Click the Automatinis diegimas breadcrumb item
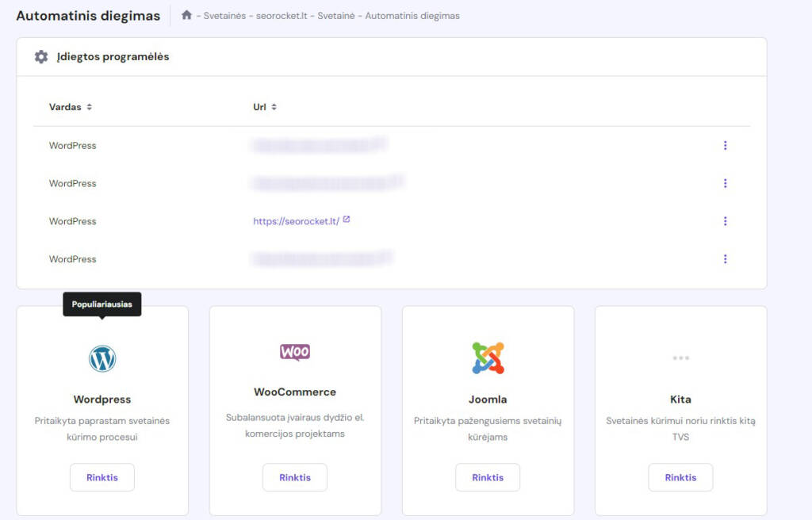This screenshot has height=520, width=812. pyautogui.click(x=412, y=16)
